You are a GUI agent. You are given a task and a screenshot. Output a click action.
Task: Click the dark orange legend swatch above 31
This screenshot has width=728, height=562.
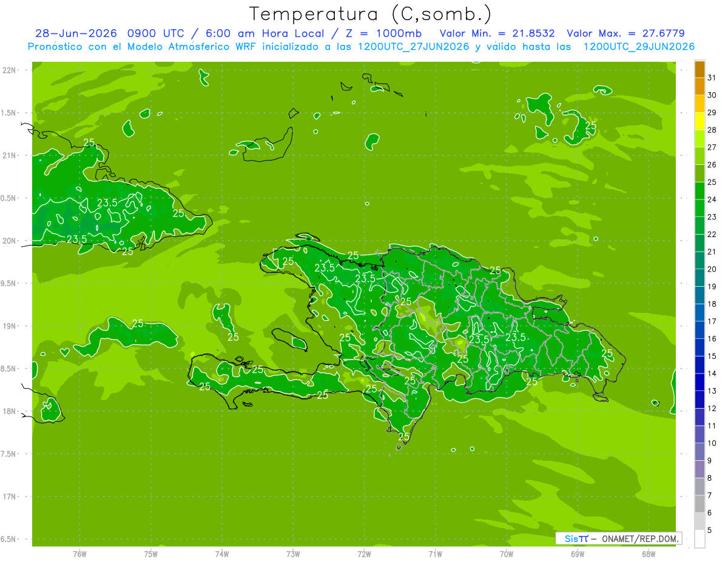[699, 70]
